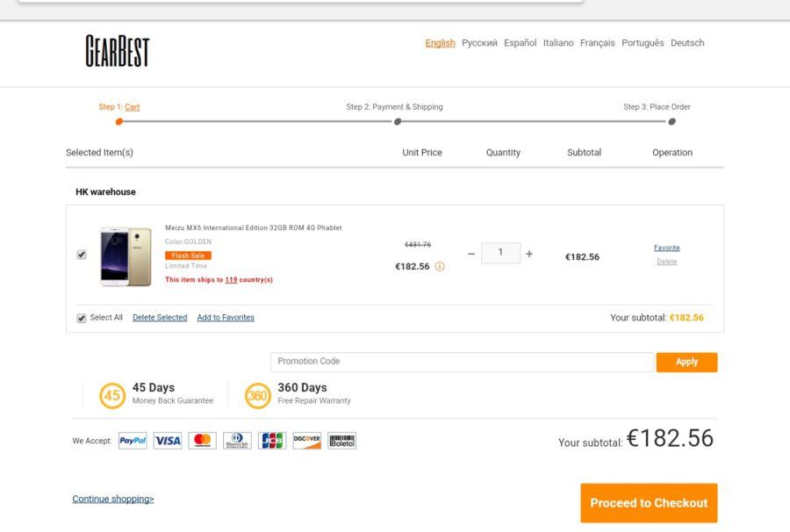Click Step 3: Place Order label
790x532 pixels.
[657, 107]
